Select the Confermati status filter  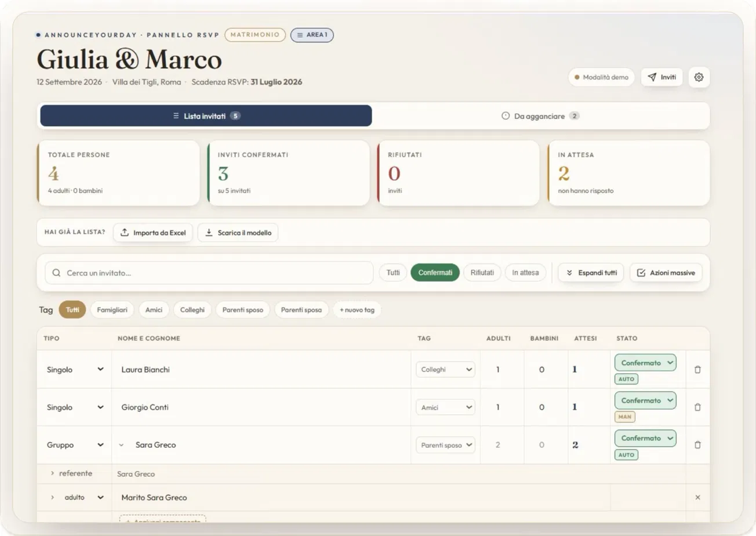click(x=435, y=273)
